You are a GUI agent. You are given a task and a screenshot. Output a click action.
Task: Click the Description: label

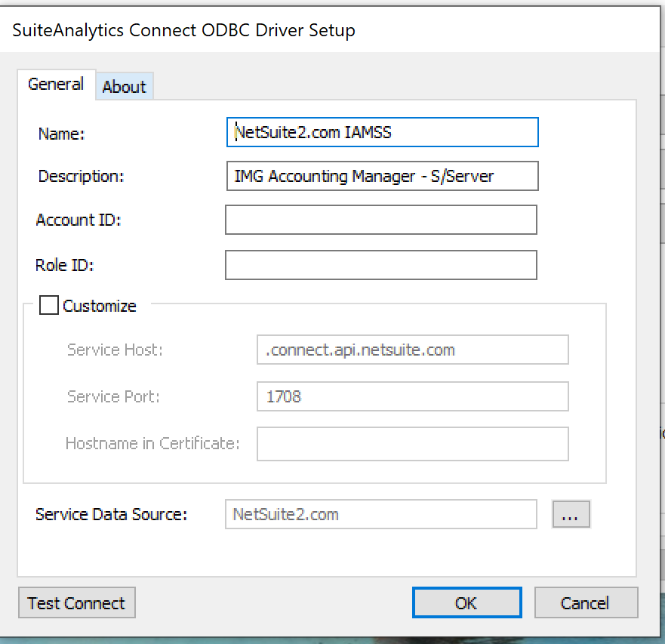(x=81, y=176)
